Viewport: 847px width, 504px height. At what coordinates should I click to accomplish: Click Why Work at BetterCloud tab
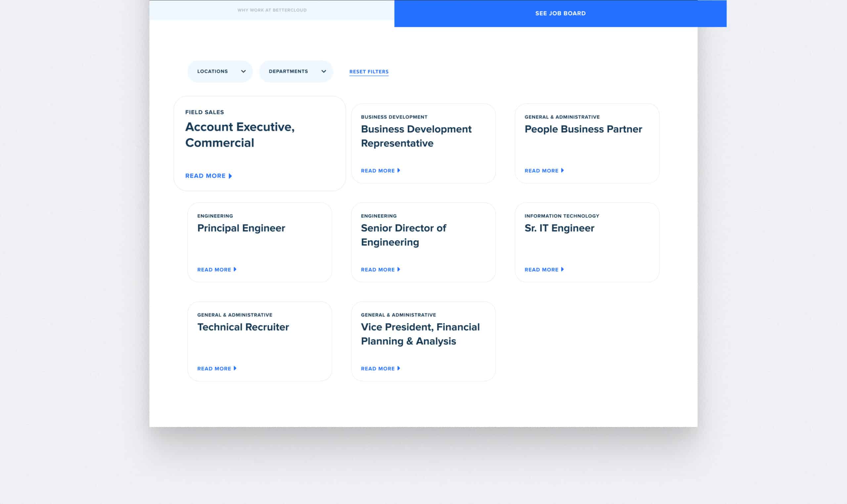point(271,10)
